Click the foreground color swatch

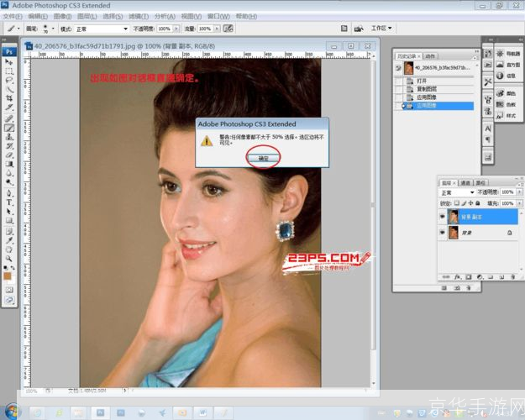pos(7,276)
